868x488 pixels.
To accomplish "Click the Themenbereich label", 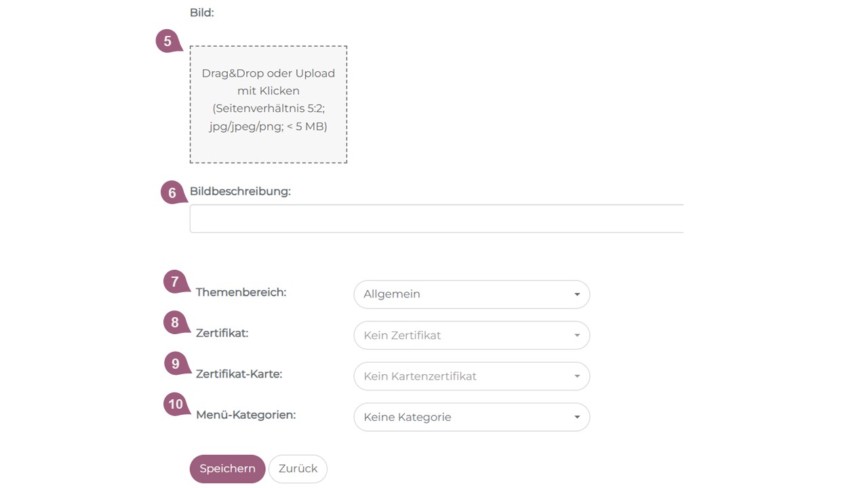I will point(241,292).
